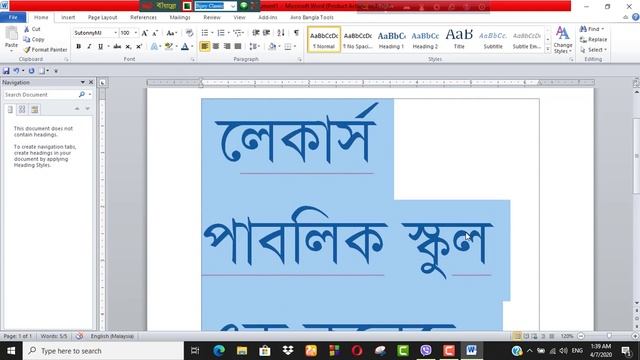Screen dimensions: 640x360
Task: Apply the Heading 1 style
Action: coord(391,40)
